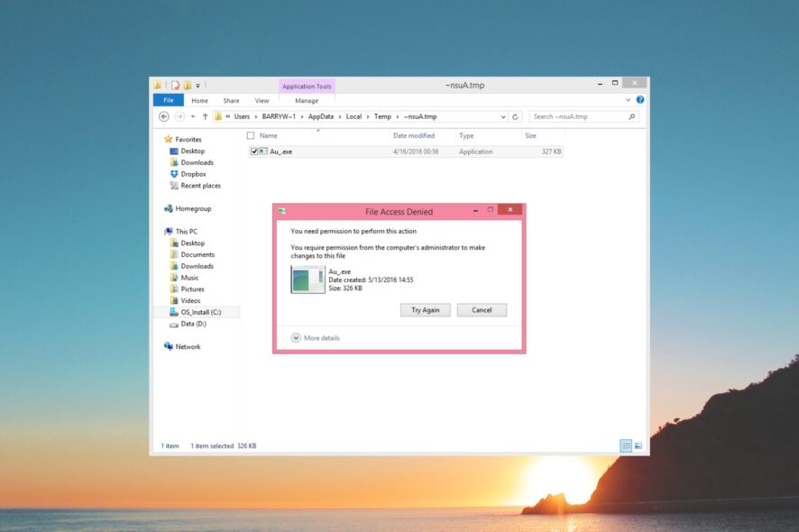Viewport: 799px width, 532px height.
Task: Switch to the Share ribbon tab
Action: pyautogui.click(x=232, y=101)
